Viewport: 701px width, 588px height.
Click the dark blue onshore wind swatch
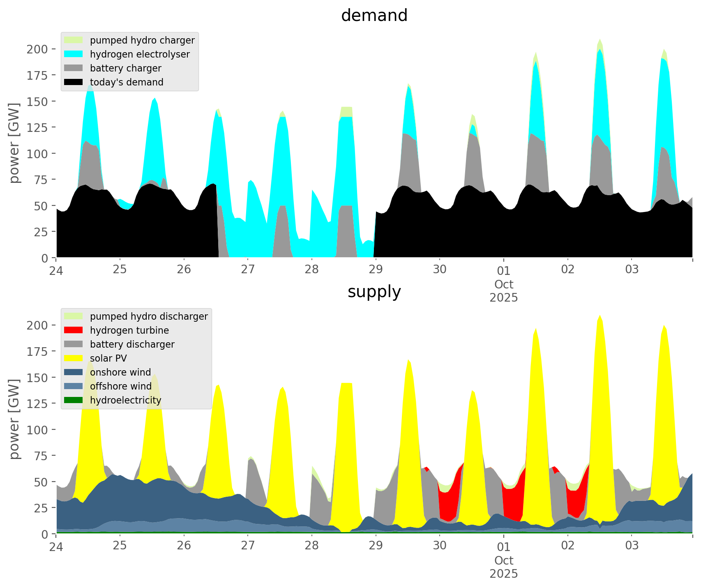coord(74,372)
